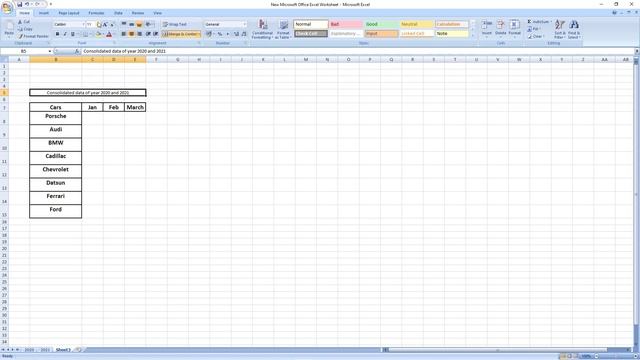Apply the Normal cell style
Viewport: 640px width, 360px height.
click(311, 24)
